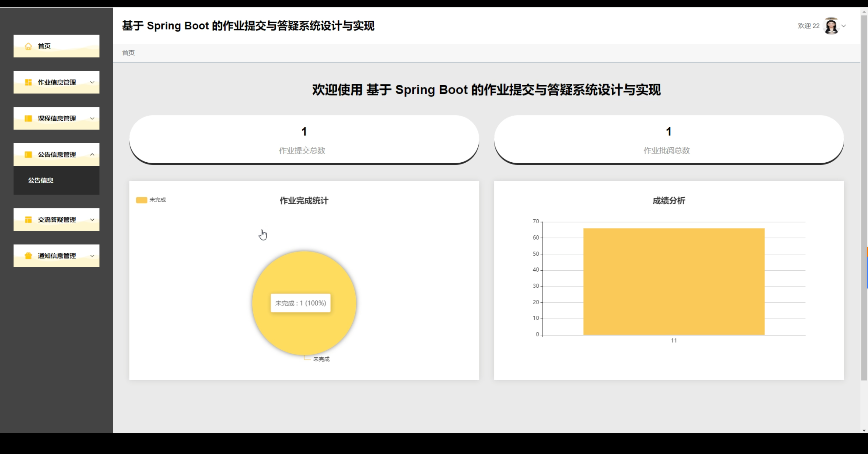Click the 未完成 label below the pie

[x=321, y=359]
